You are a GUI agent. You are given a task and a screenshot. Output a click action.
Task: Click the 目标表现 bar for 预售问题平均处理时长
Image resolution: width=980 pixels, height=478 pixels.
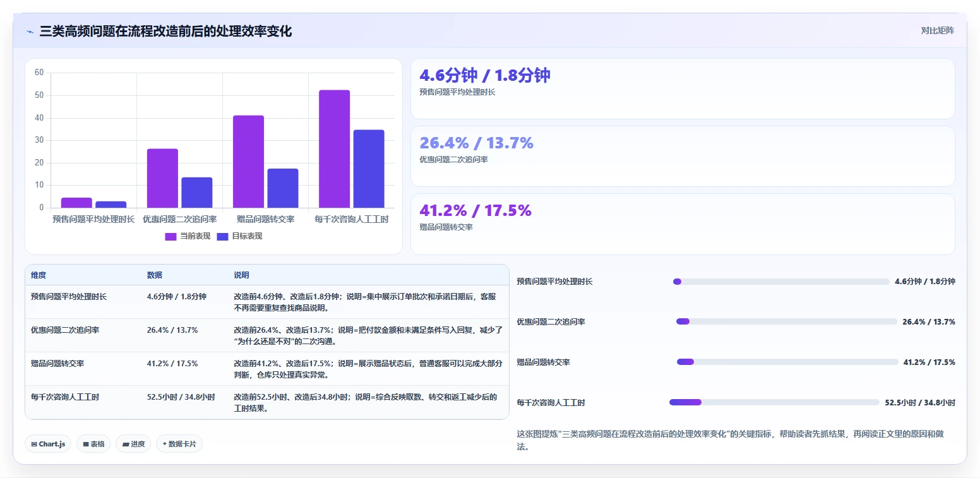[111, 205]
